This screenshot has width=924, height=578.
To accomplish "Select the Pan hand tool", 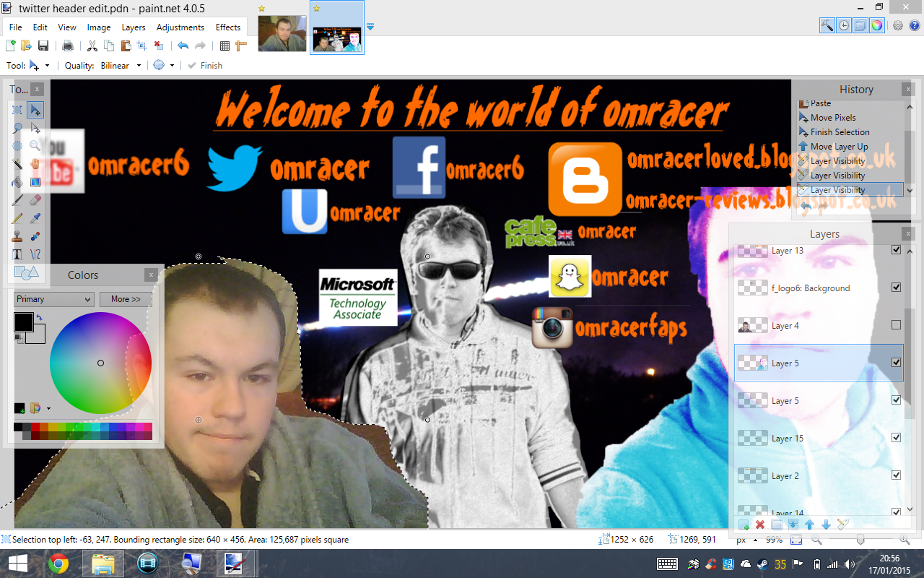I will (35, 164).
